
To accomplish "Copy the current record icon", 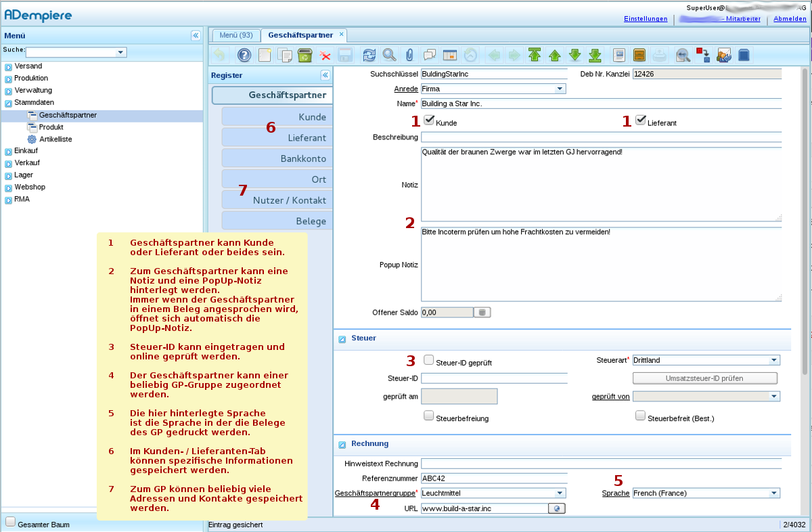I will [285, 56].
